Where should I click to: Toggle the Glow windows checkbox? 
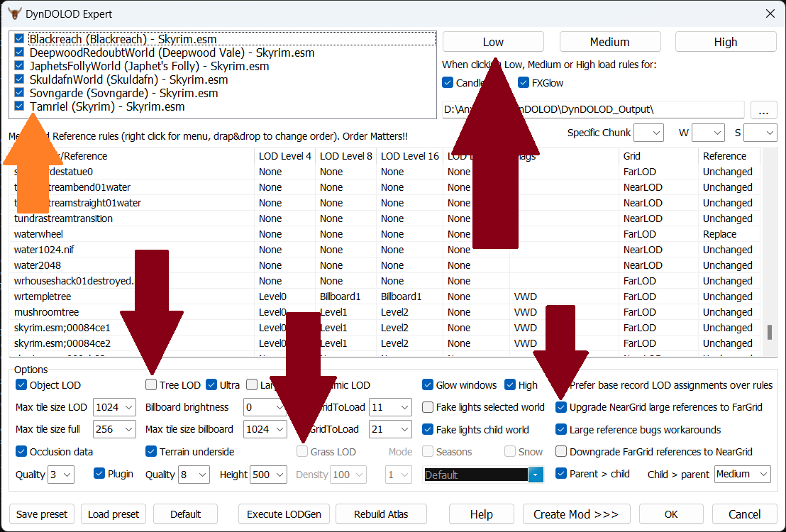(428, 385)
